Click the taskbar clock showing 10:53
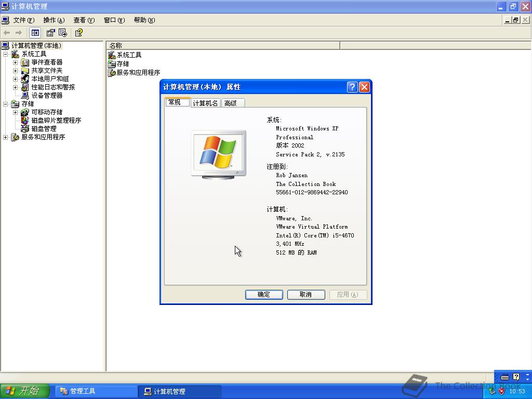 [517, 391]
